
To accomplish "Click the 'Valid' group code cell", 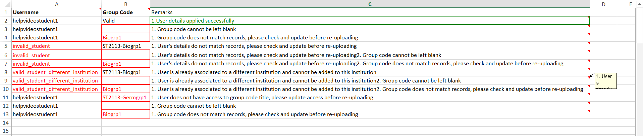I will (x=126, y=21).
